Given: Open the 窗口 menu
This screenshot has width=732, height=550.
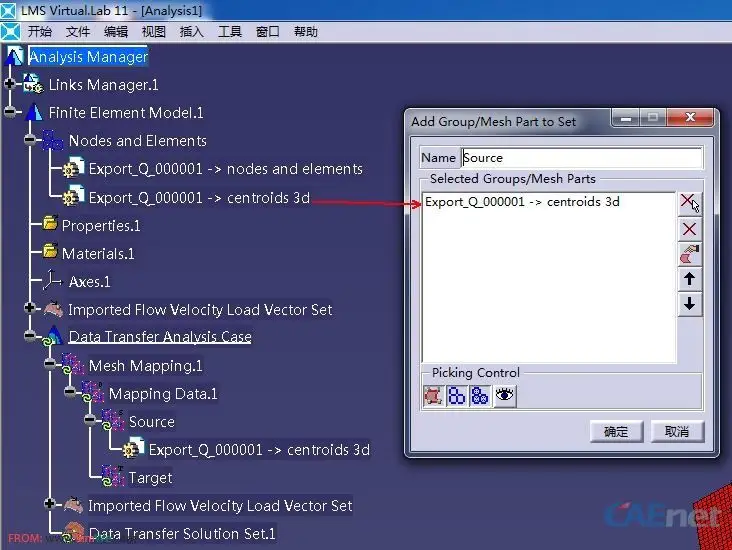Looking at the screenshot, I should point(267,32).
